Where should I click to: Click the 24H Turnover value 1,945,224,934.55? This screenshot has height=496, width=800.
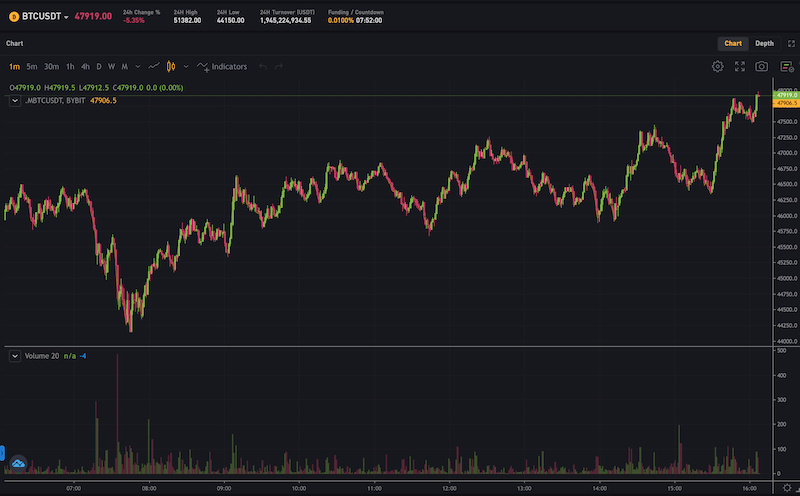pyautogui.click(x=285, y=20)
